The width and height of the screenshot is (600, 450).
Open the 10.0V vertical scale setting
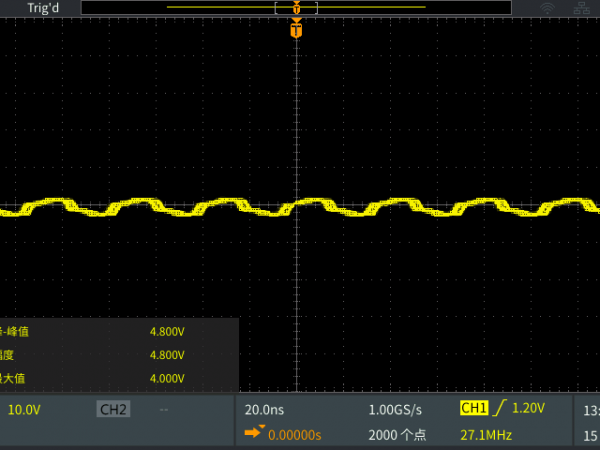tap(24, 410)
